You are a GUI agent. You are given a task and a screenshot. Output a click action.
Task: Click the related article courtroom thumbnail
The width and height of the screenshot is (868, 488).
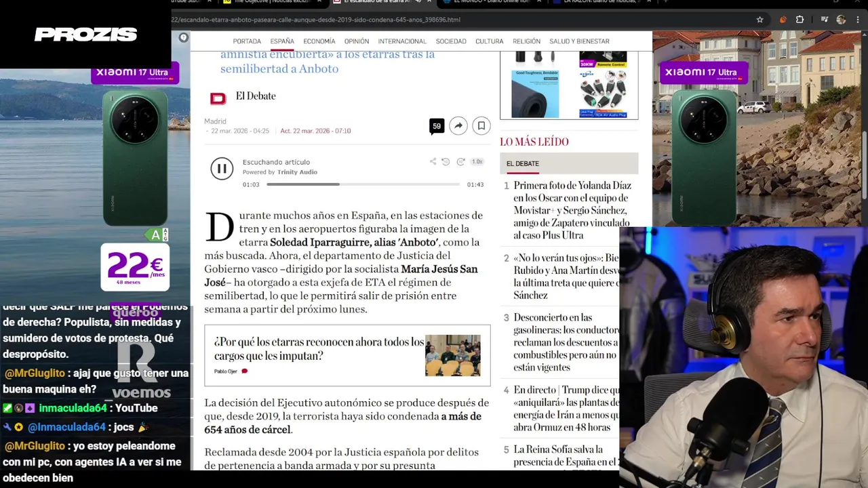[452, 355]
